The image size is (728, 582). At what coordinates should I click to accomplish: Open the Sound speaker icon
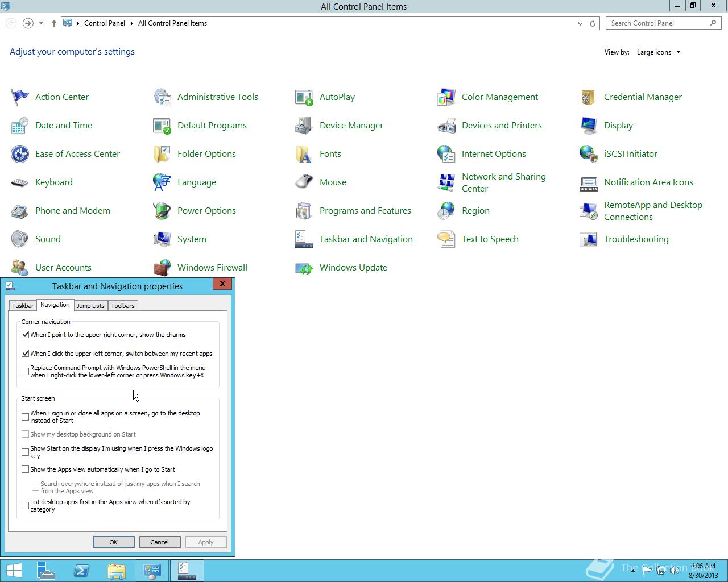[20, 239]
